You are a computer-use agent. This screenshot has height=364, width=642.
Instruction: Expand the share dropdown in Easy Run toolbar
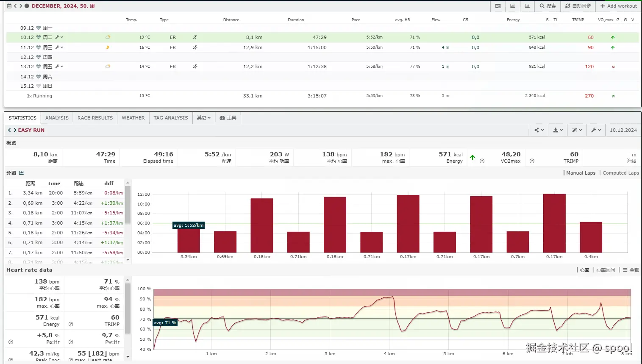[539, 130]
